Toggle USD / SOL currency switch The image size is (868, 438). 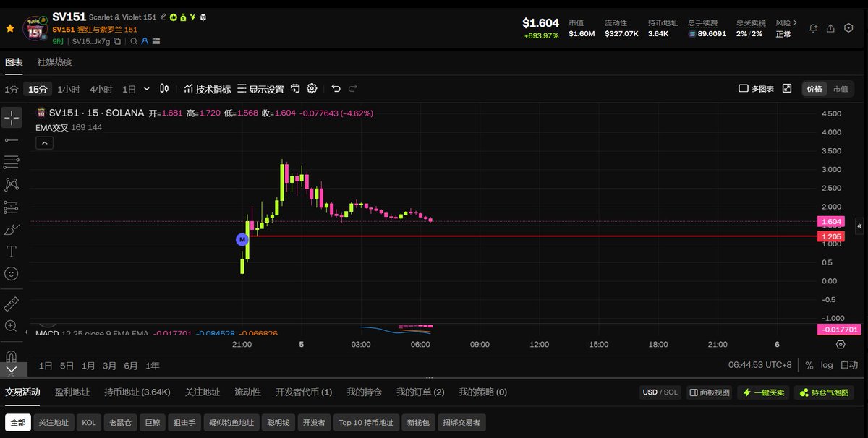660,392
